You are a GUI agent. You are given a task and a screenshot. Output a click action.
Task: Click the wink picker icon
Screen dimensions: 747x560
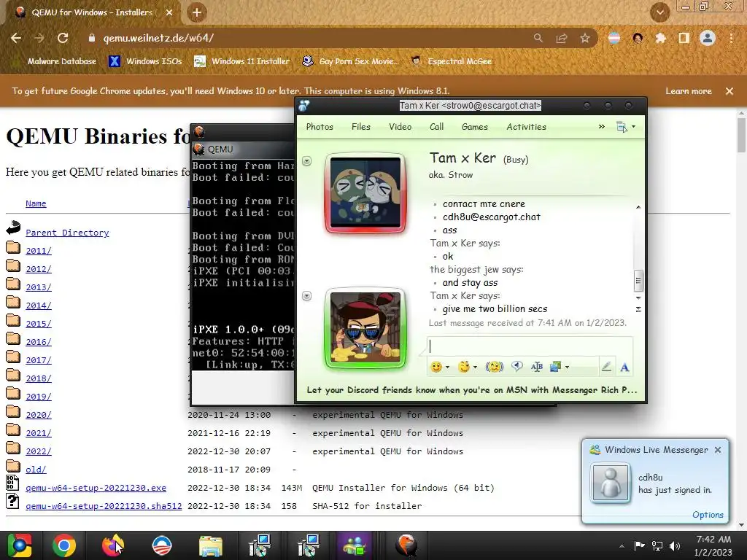click(464, 367)
